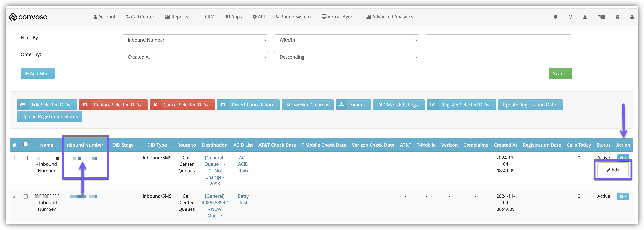The width and height of the screenshot is (644, 230).
Task: Click the flask icon in the header
Action: 585,17
